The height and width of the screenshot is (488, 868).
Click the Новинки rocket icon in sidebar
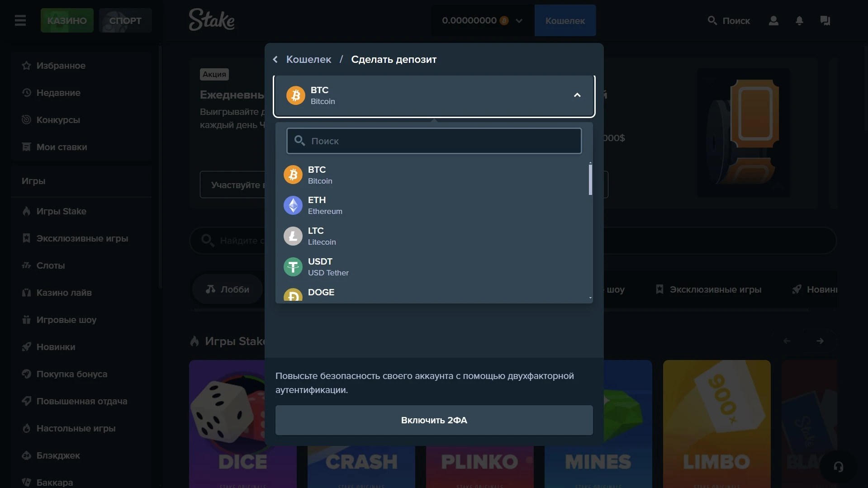[x=26, y=347]
